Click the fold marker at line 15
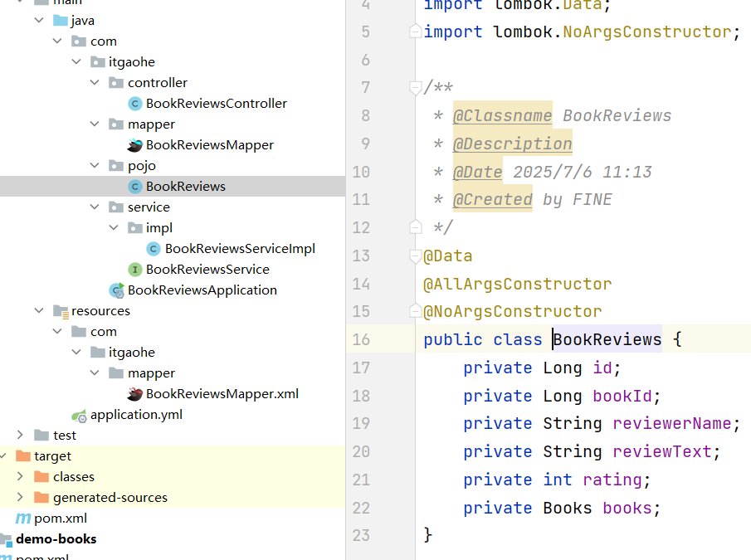 click(415, 312)
